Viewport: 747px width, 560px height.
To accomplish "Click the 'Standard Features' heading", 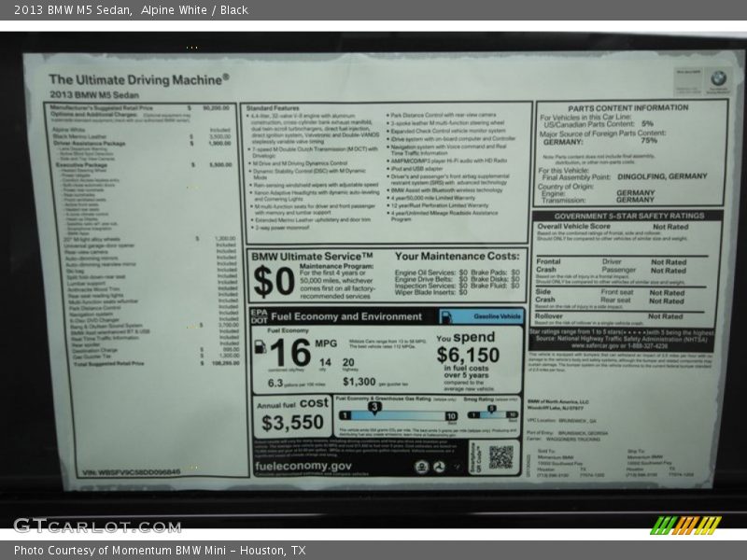I will tap(273, 108).
